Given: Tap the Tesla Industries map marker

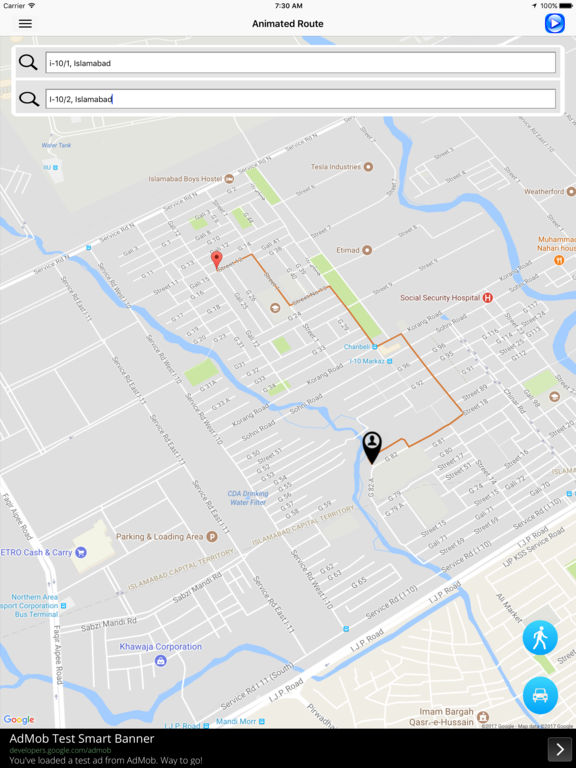Looking at the screenshot, I should pos(368,167).
